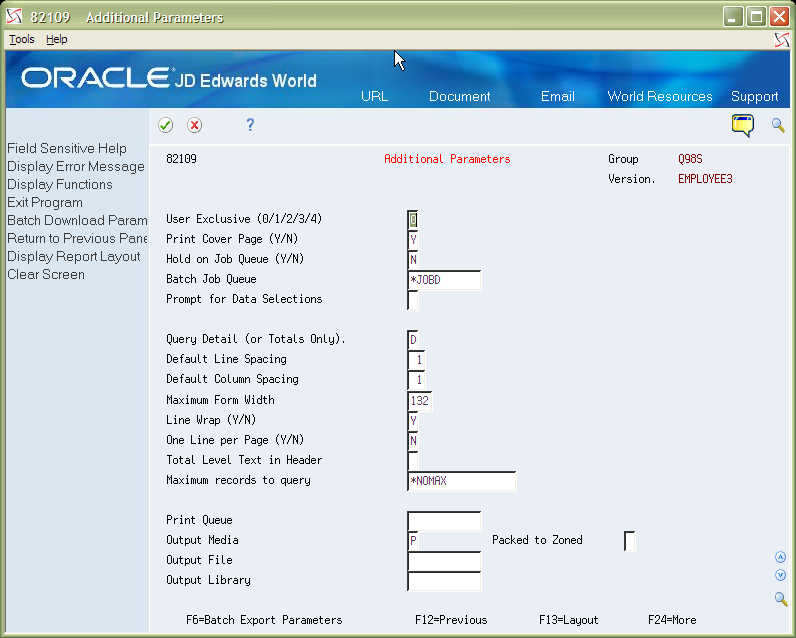
Task: Click F12=Previous function key
Action: [x=451, y=620]
